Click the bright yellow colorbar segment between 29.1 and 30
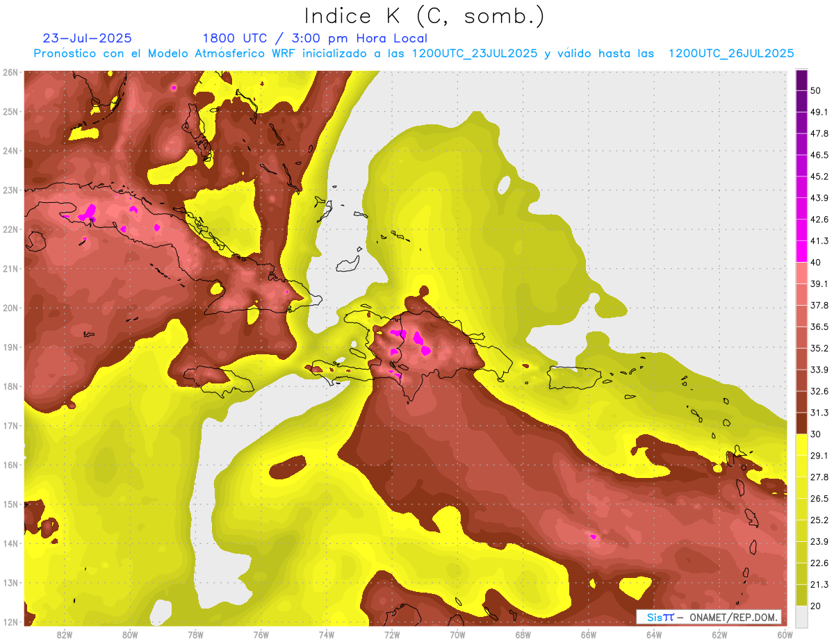 click(801, 445)
